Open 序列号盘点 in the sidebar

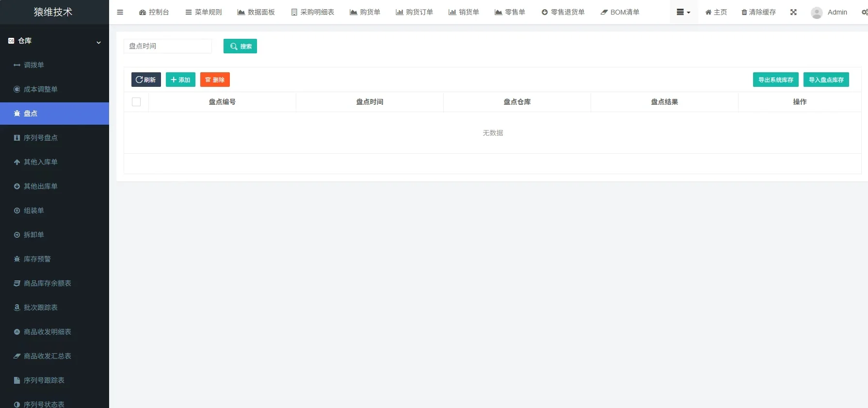pos(54,138)
